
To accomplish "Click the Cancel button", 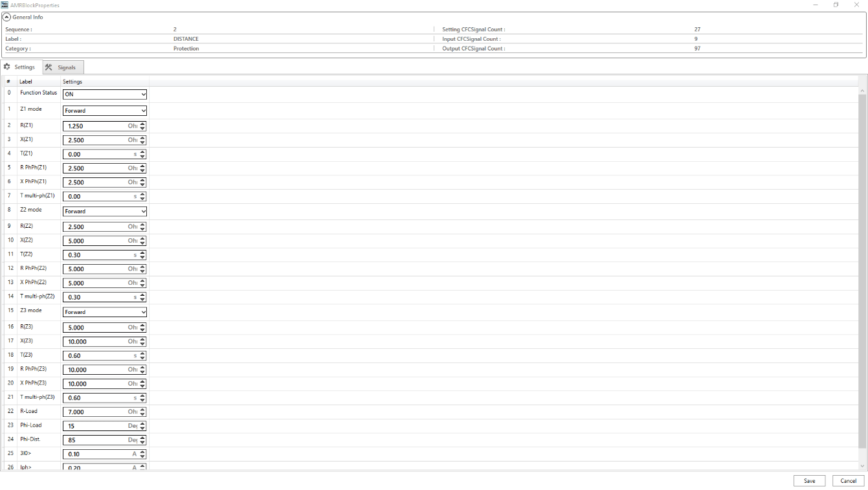I will tap(848, 481).
